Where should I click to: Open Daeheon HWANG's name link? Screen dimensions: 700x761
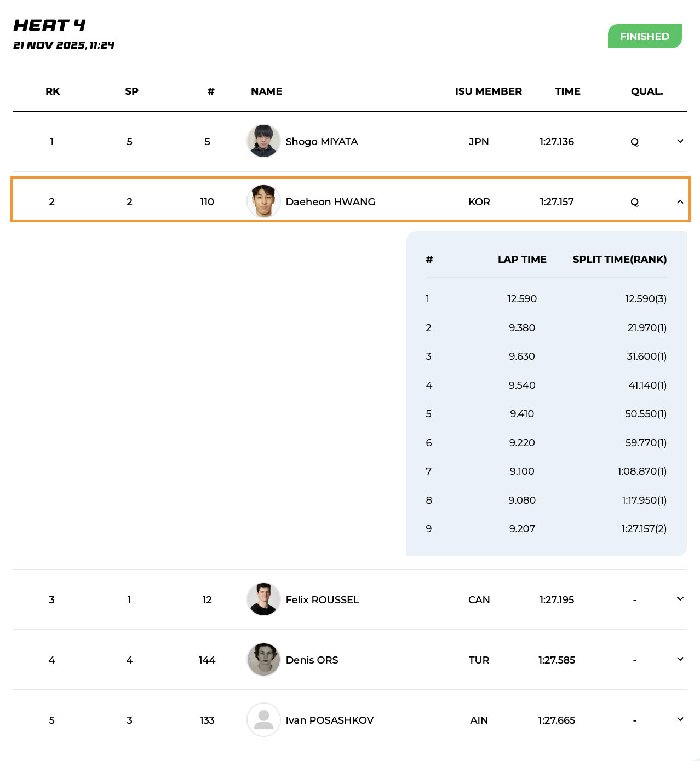(330, 202)
